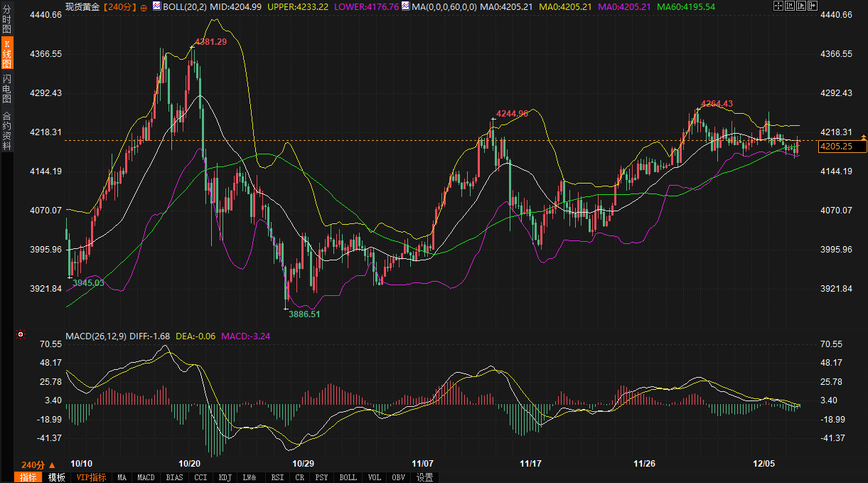Screen dimensions: 868x483
Task: Select the CCI indicator button
Action: click(x=200, y=477)
